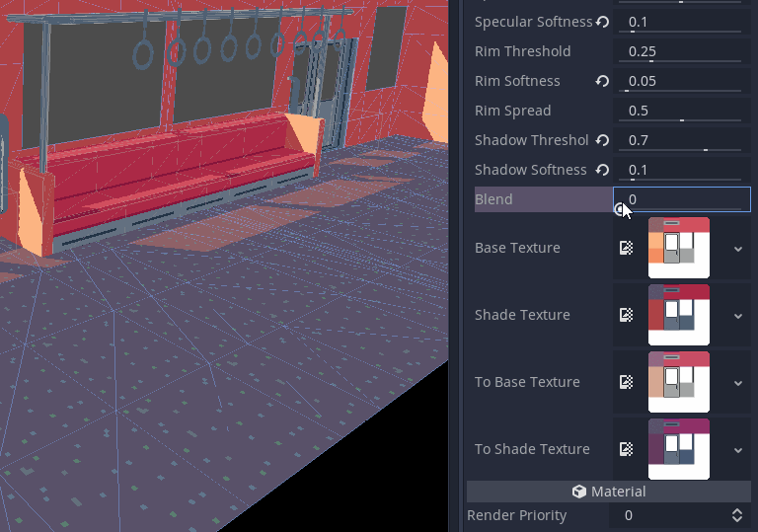Reset Rim Softness to default
Viewport: 758px width, 532px height.
coord(602,81)
